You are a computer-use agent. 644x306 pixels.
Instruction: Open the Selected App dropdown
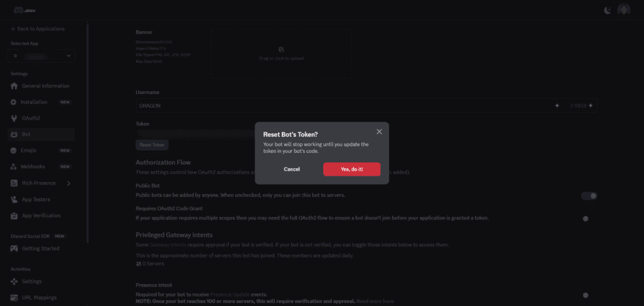(41, 55)
